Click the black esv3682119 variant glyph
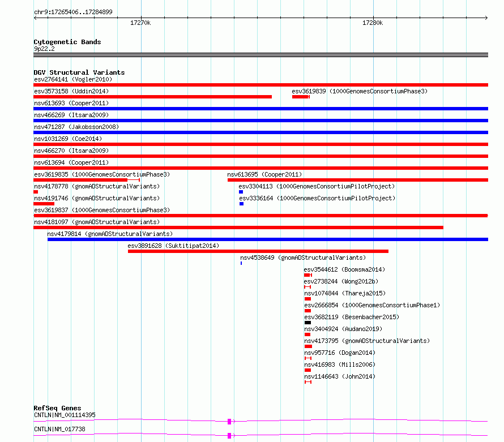This screenshot has width=504, height=442. 307,323
